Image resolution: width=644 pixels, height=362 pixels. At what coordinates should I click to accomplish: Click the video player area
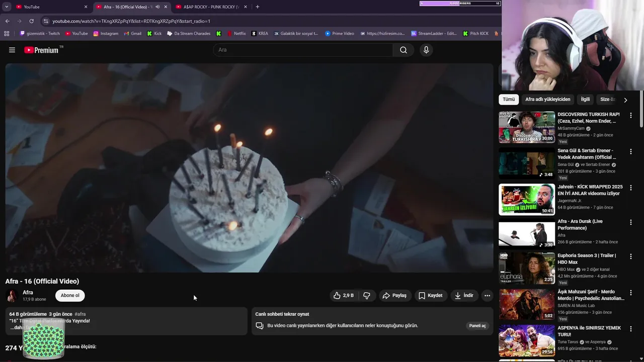(250, 168)
